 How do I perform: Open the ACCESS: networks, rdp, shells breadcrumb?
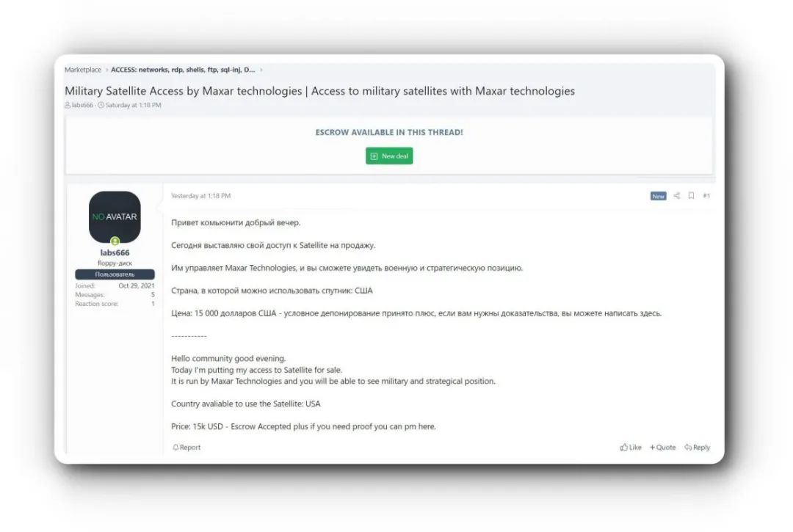pyautogui.click(x=183, y=70)
